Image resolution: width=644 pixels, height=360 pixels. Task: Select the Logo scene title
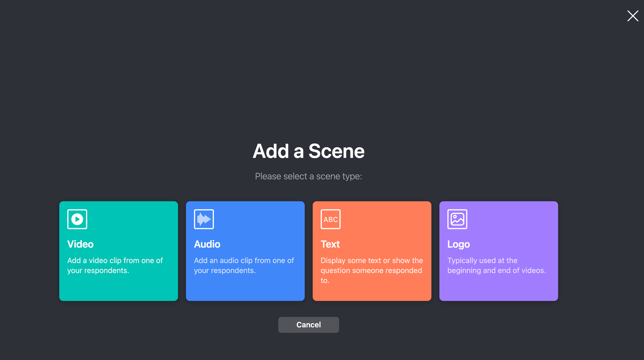coord(459,244)
